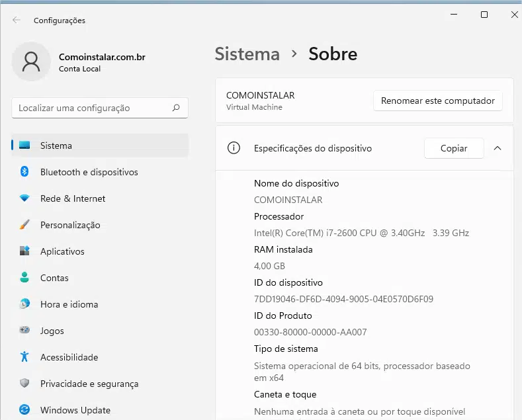522x420 pixels.
Task: Copy device specifications with Copiar button
Action: (x=454, y=148)
